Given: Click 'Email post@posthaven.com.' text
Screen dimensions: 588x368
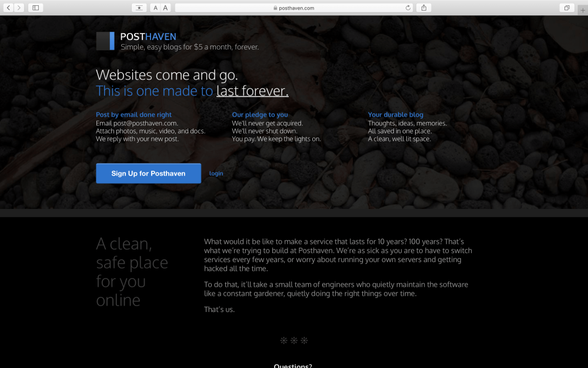Looking at the screenshot, I should tap(137, 123).
